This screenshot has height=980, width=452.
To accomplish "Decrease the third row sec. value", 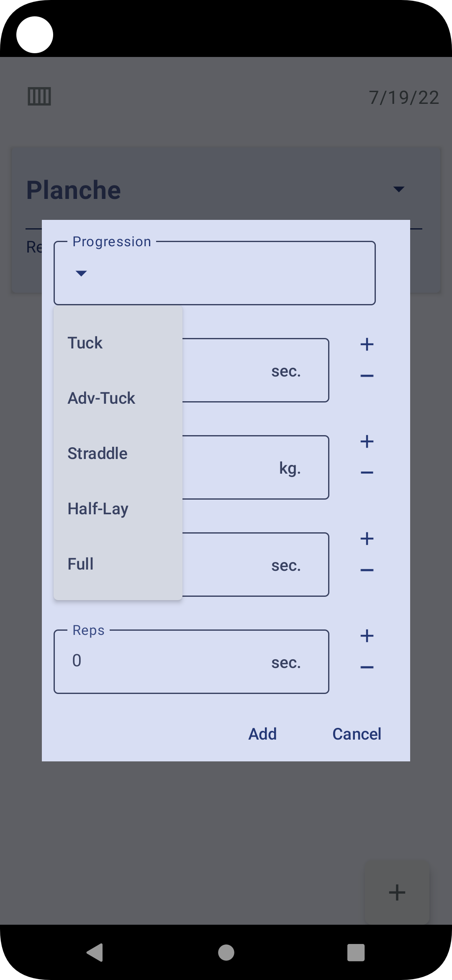I will [x=367, y=570].
